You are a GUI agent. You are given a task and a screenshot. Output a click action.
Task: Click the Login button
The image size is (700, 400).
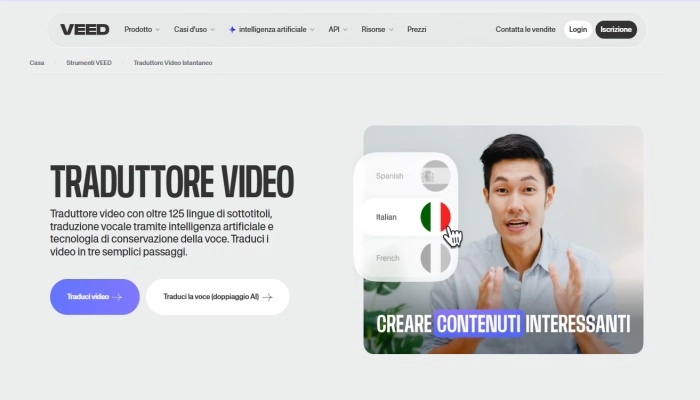pos(578,29)
